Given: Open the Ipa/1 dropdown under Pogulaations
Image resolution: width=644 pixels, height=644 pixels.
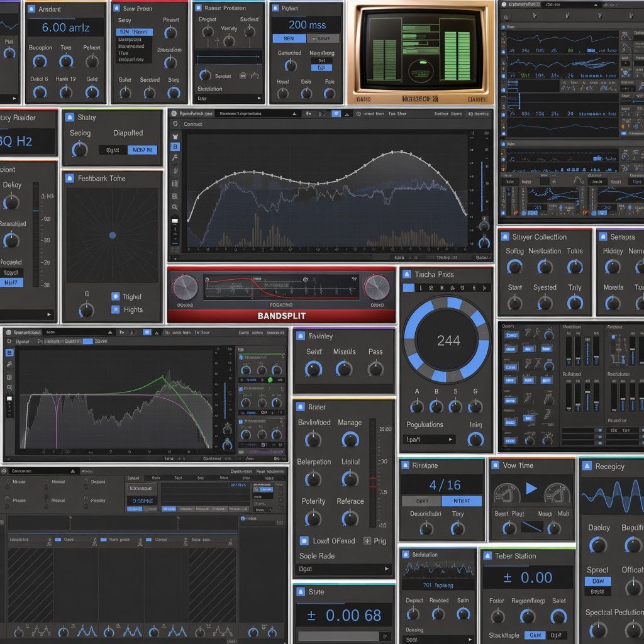Looking at the screenshot, I should pyautogui.click(x=429, y=440).
